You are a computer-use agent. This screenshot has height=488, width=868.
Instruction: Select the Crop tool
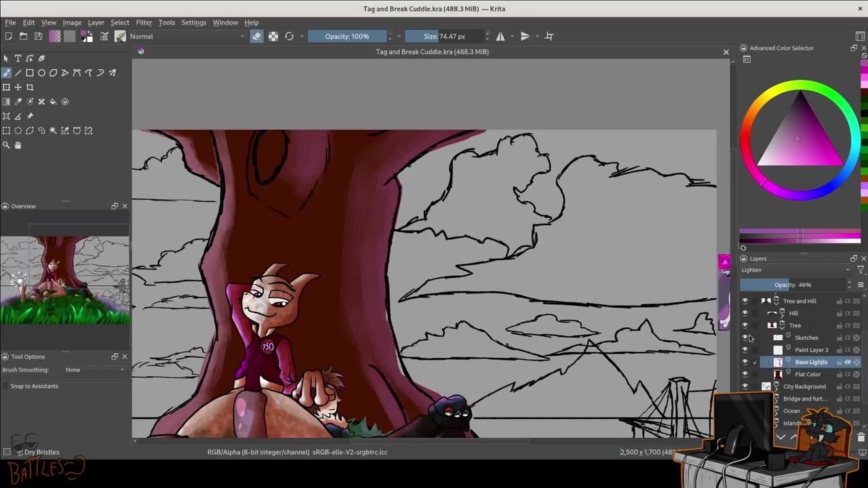tap(30, 87)
